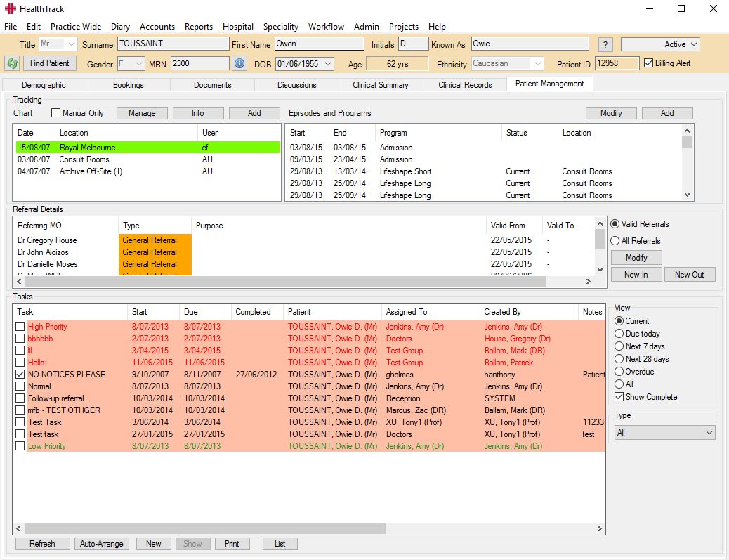The height and width of the screenshot is (560, 729).
Task: Select the Valid Referrals radio button
Action: 615,224
